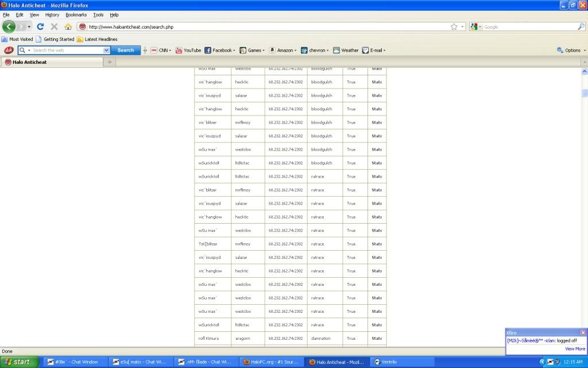
Task: Reload the page with the refresh icon
Action: (x=40, y=26)
